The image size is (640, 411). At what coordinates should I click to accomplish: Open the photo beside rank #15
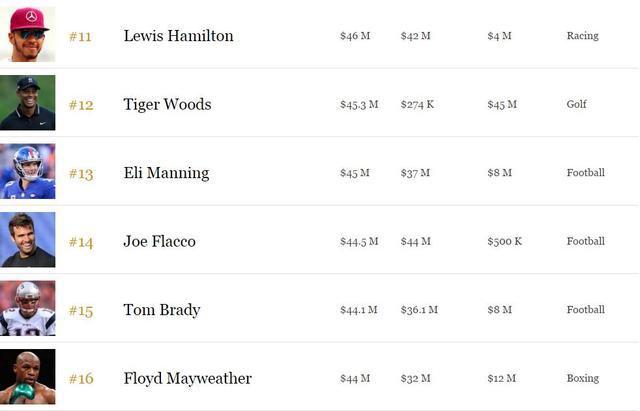[27, 309]
